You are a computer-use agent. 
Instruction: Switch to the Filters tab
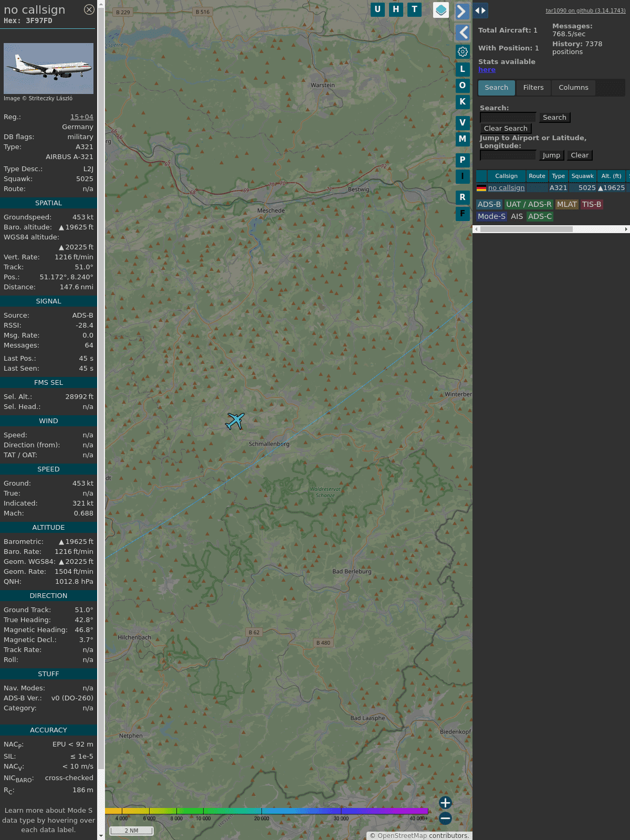click(x=533, y=88)
